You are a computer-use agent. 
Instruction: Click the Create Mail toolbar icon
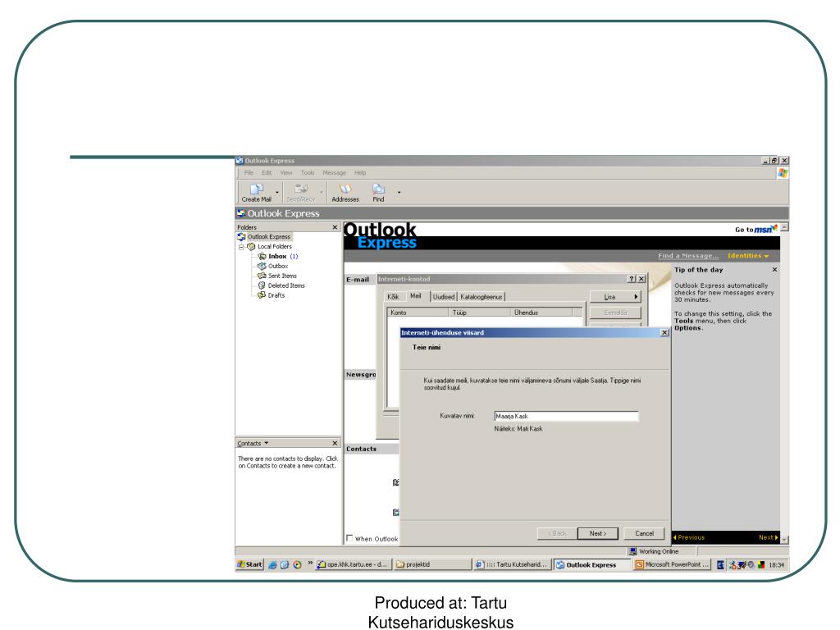(257, 192)
